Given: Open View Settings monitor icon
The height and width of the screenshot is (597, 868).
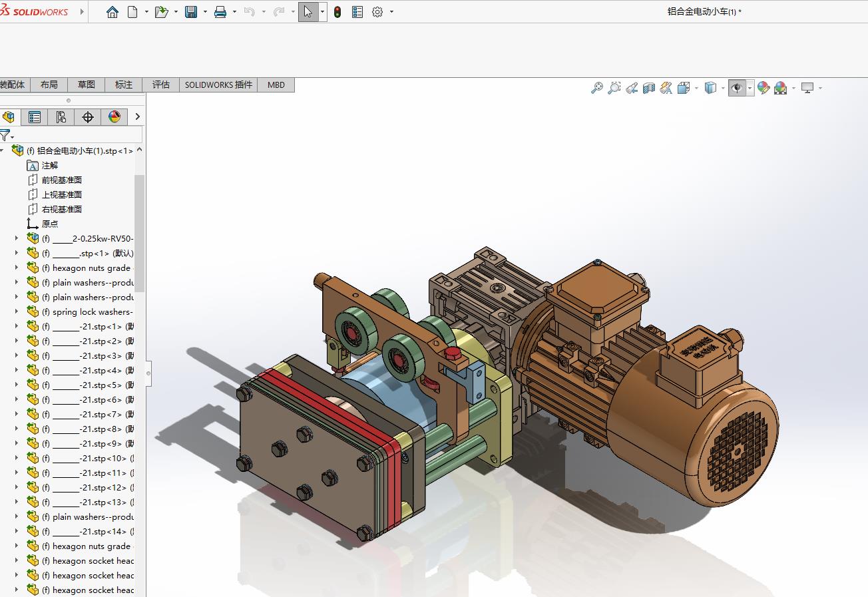Looking at the screenshot, I should [x=808, y=88].
